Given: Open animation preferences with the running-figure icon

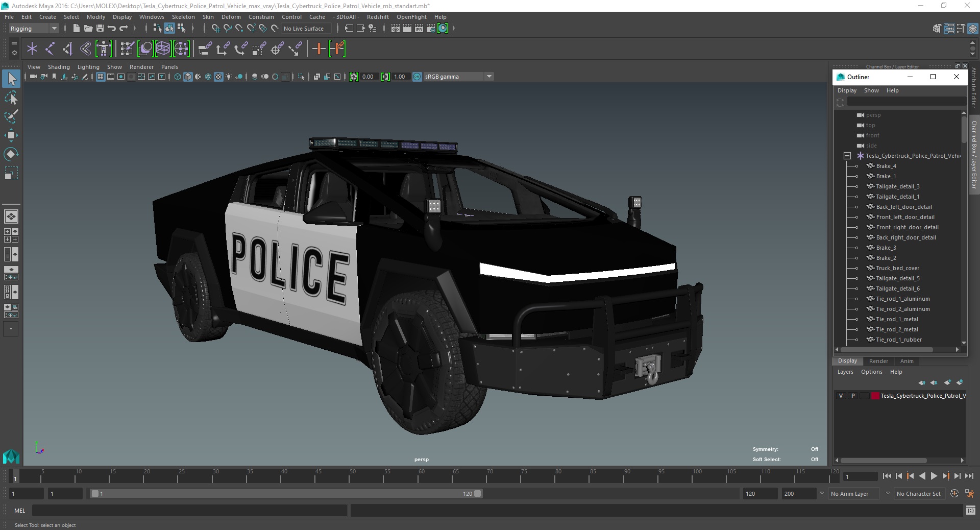Looking at the screenshot, I should click(969, 494).
